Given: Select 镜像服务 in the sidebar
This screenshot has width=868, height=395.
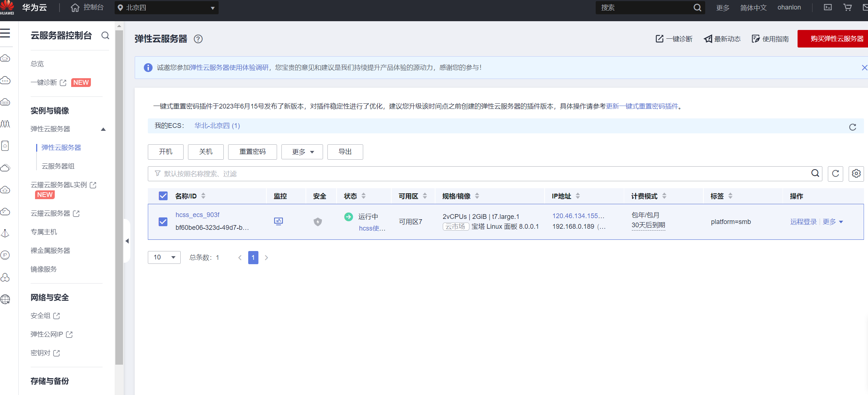Looking at the screenshot, I should 44,269.
